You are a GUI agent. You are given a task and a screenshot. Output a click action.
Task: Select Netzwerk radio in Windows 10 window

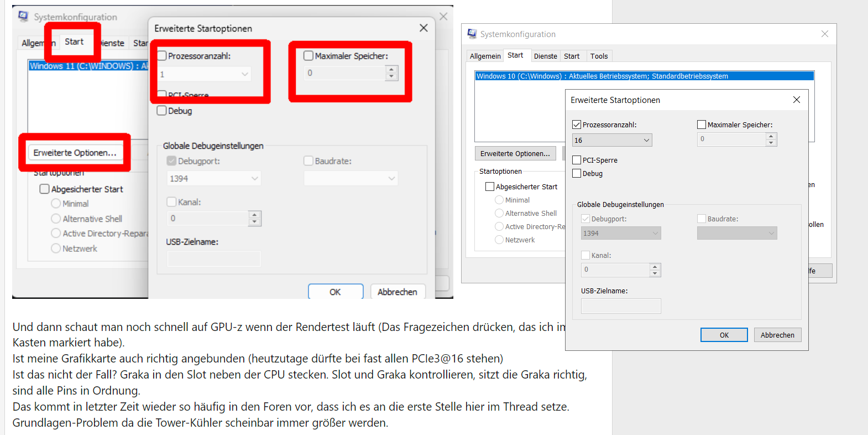pos(499,240)
